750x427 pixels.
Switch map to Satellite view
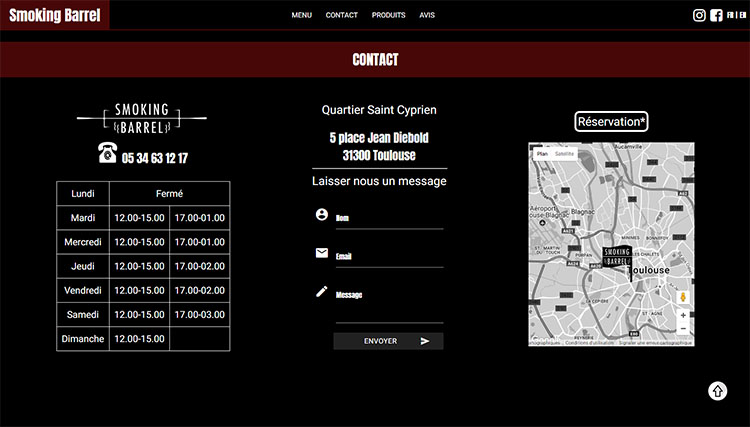[x=565, y=154]
